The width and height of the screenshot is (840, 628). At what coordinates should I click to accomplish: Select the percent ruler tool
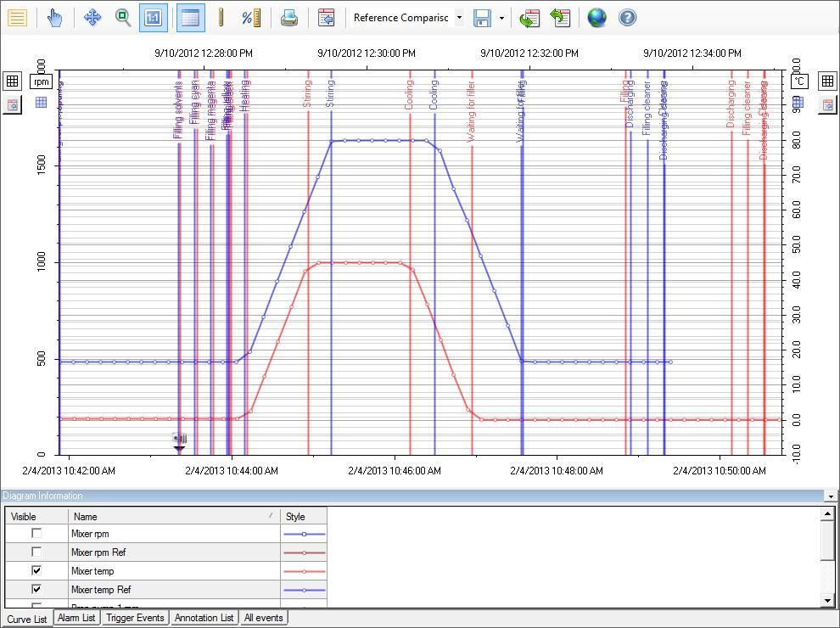pyautogui.click(x=250, y=18)
